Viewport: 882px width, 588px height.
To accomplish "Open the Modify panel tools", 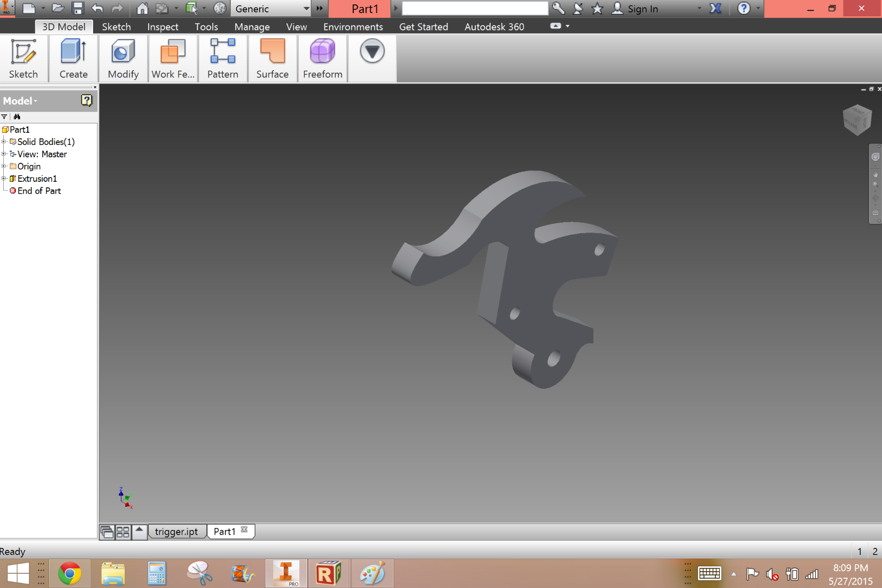I will pos(123,59).
